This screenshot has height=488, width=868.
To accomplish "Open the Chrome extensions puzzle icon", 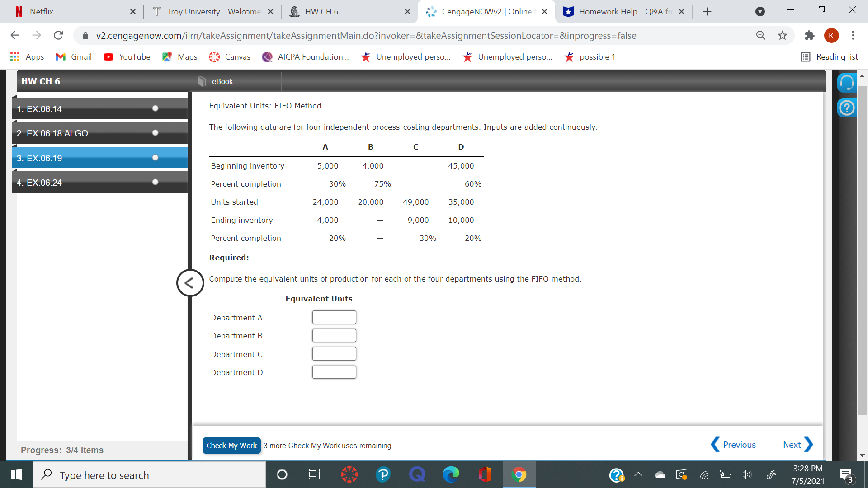I will pos(809,35).
